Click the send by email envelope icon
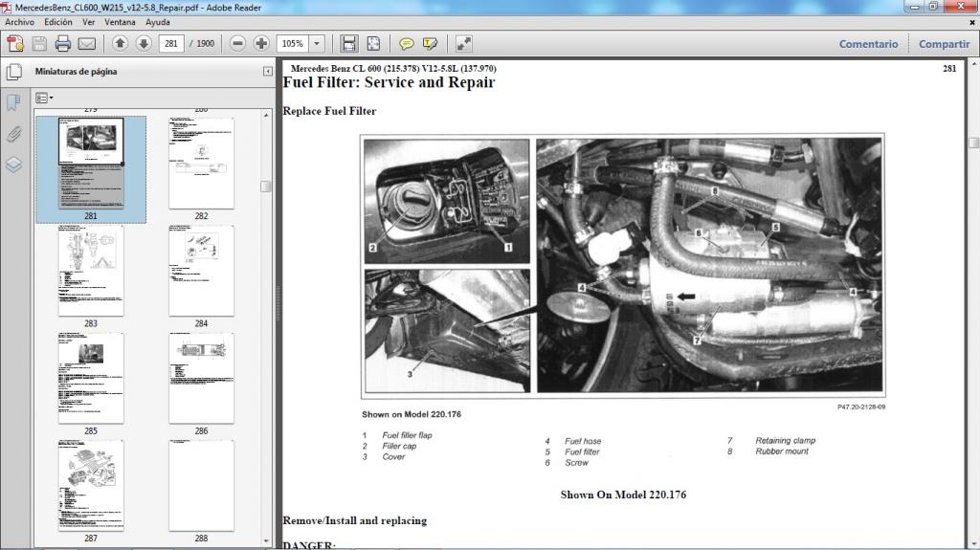The image size is (980, 550). click(87, 43)
